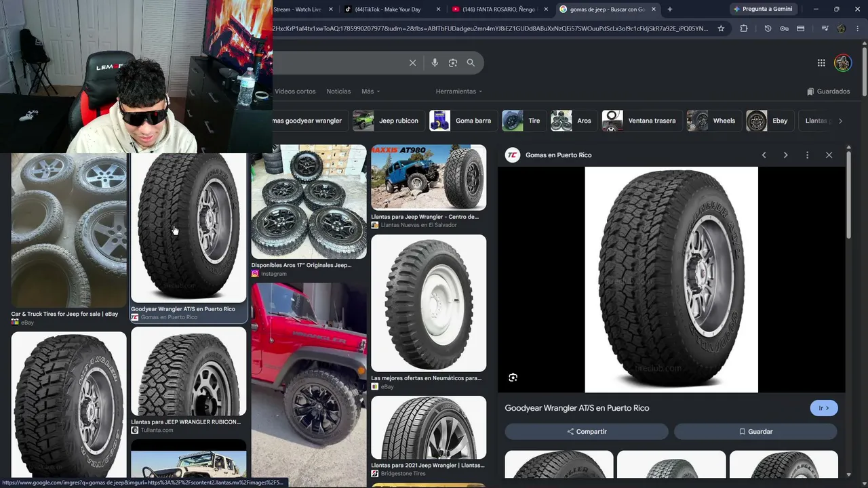The height and width of the screenshot is (488, 868).
Task: Open the media controls toolbar icon
Action: click(825, 28)
